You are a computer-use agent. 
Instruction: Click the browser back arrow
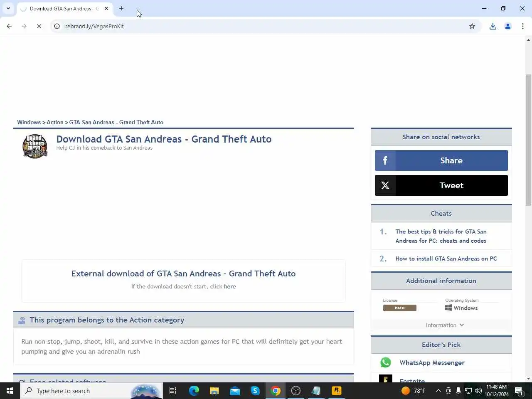point(9,26)
